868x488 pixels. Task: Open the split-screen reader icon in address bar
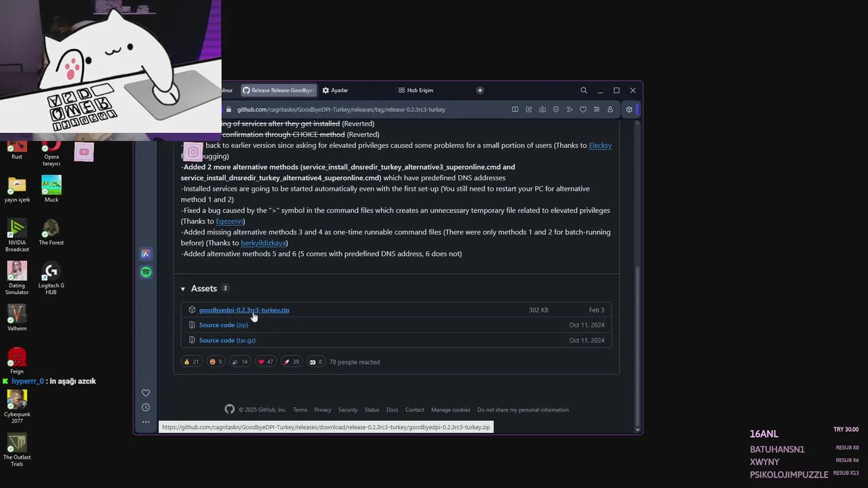[515, 109]
